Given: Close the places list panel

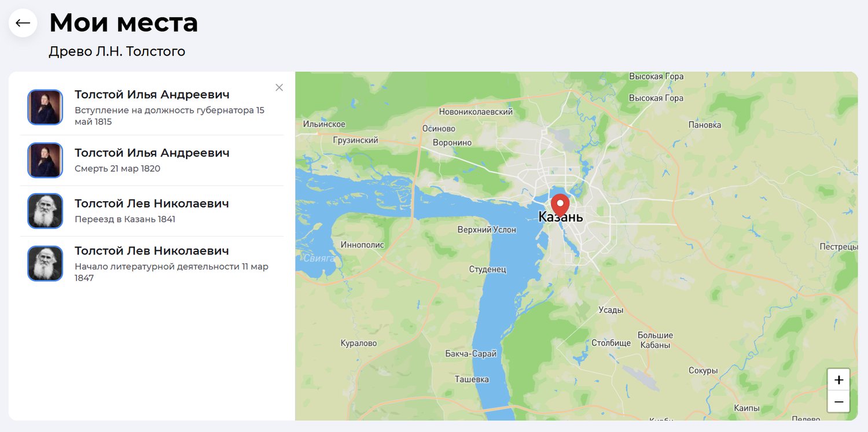Looking at the screenshot, I should pyautogui.click(x=279, y=87).
